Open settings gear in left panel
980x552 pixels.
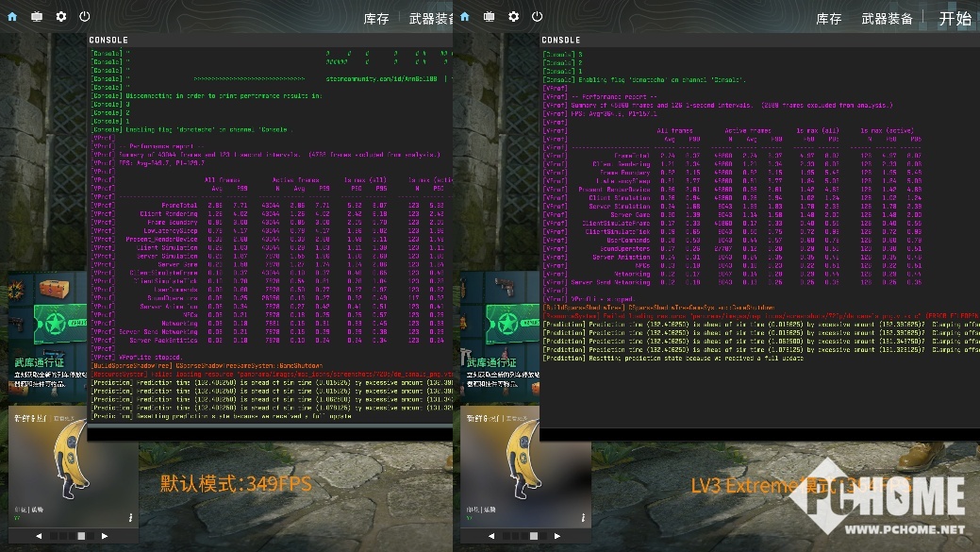click(61, 17)
